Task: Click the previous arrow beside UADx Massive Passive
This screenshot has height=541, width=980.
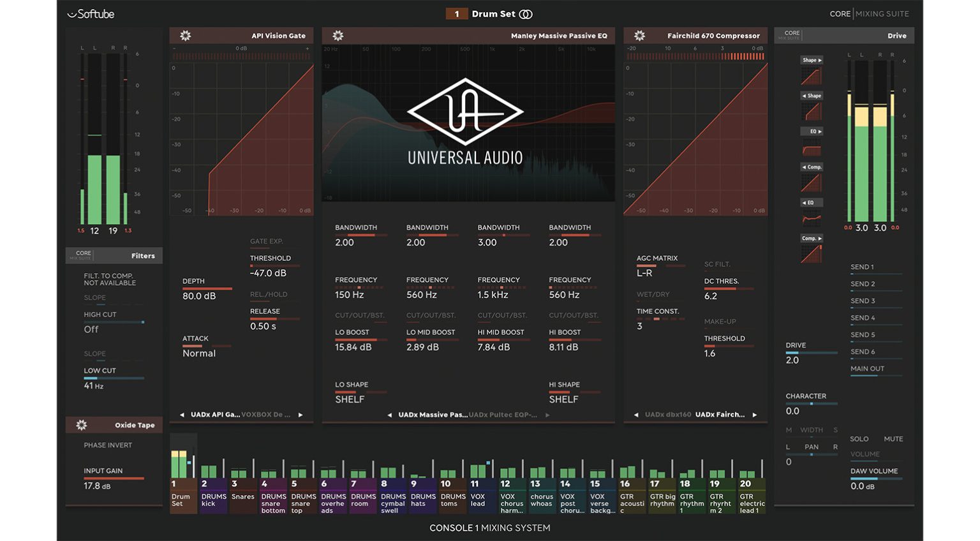Action: click(x=389, y=414)
